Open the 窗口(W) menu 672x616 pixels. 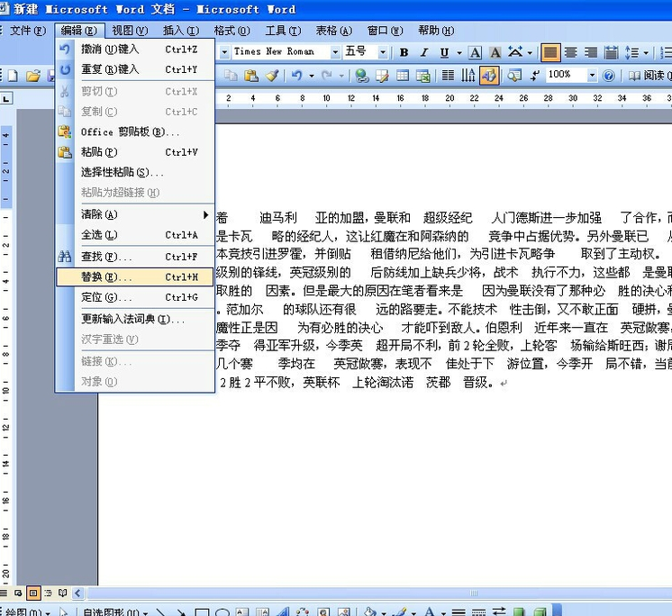(x=385, y=31)
